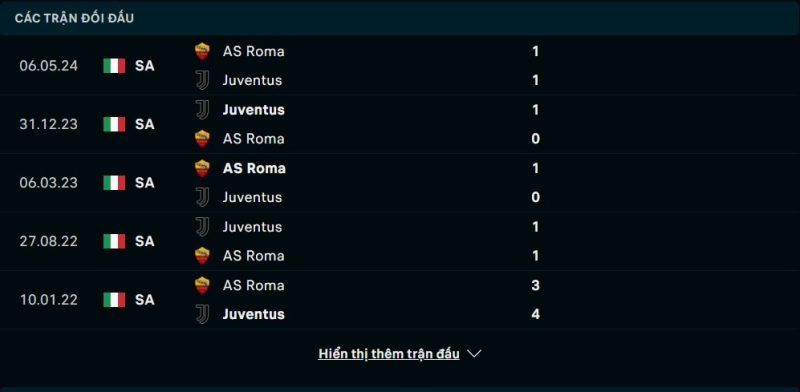Click Juventus logo in 10.01.22 match

tap(202, 314)
